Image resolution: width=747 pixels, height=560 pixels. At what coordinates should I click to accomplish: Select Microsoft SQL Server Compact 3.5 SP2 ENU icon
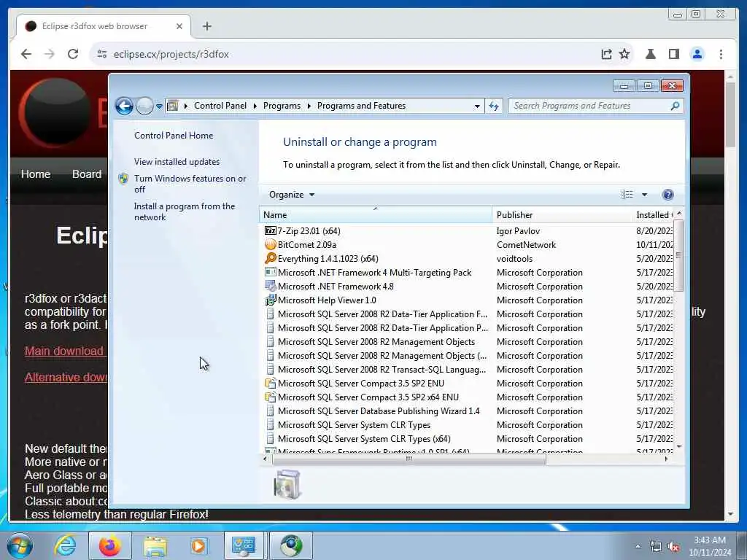[x=270, y=383]
